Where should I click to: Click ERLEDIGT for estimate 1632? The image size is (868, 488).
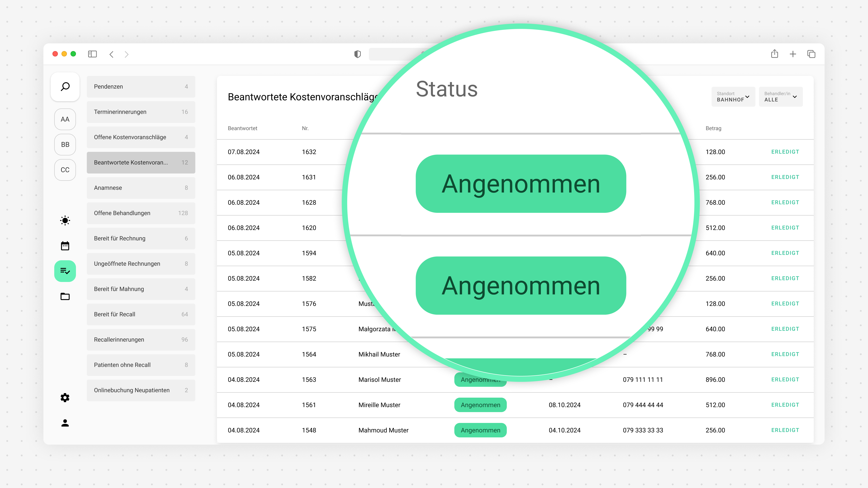point(785,152)
